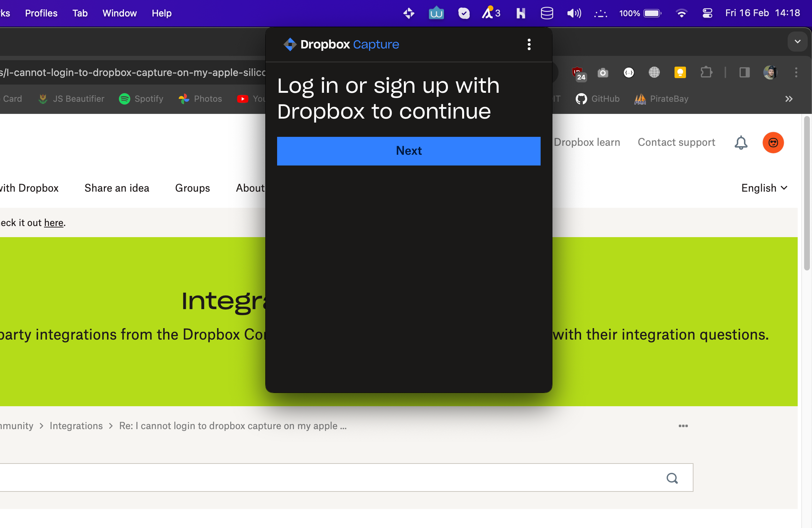Toggle the browser side panel
This screenshot has width=812, height=528.
[x=745, y=73]
